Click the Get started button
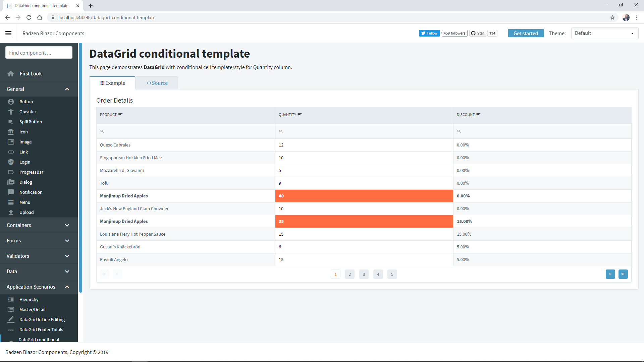The height and width of the screenshot is (362, 644). click(526, 33)
